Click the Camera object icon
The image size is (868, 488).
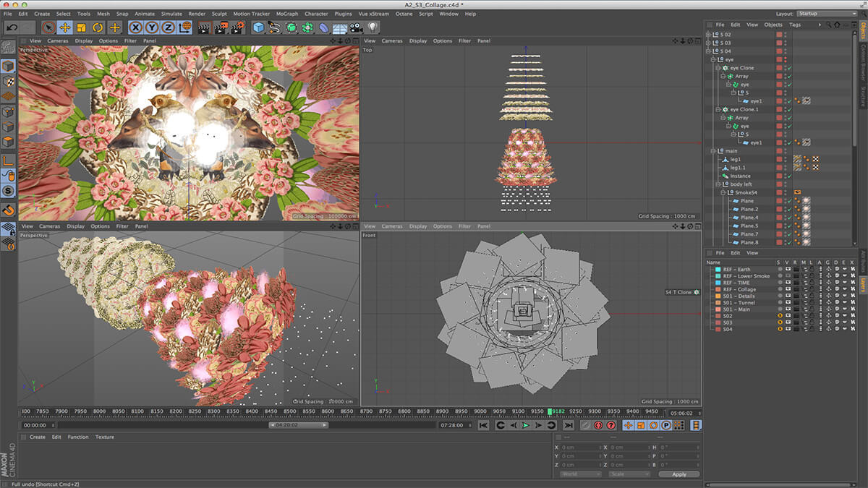coord(357,27)
